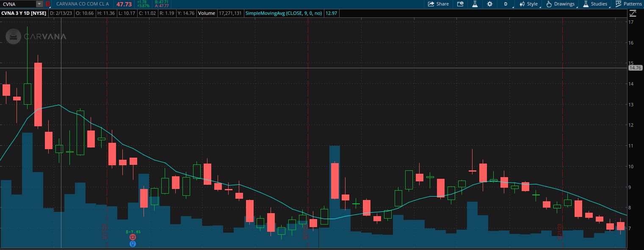The image size is (644, 250).
Task: Open the Style menu
Action: point(529,4)
